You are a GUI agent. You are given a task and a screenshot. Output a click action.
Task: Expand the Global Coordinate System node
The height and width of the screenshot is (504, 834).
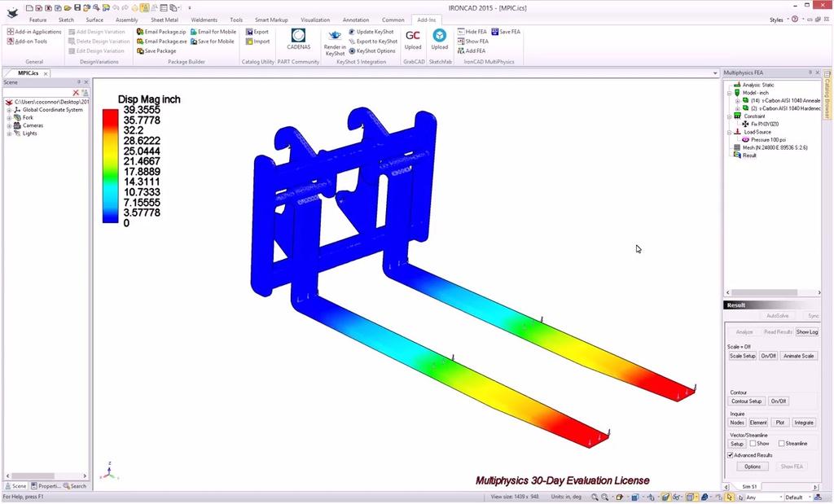(x=9, y=110)
